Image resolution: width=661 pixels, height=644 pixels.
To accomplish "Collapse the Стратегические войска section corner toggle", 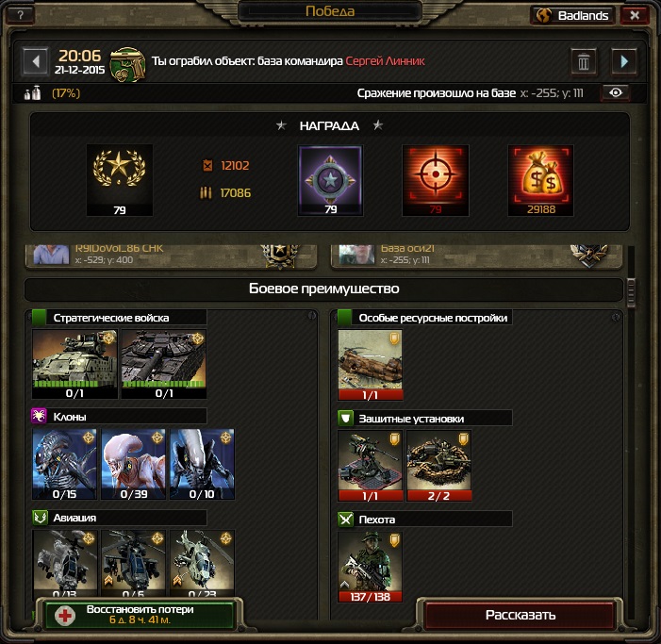I will click(x=312, y=315).
